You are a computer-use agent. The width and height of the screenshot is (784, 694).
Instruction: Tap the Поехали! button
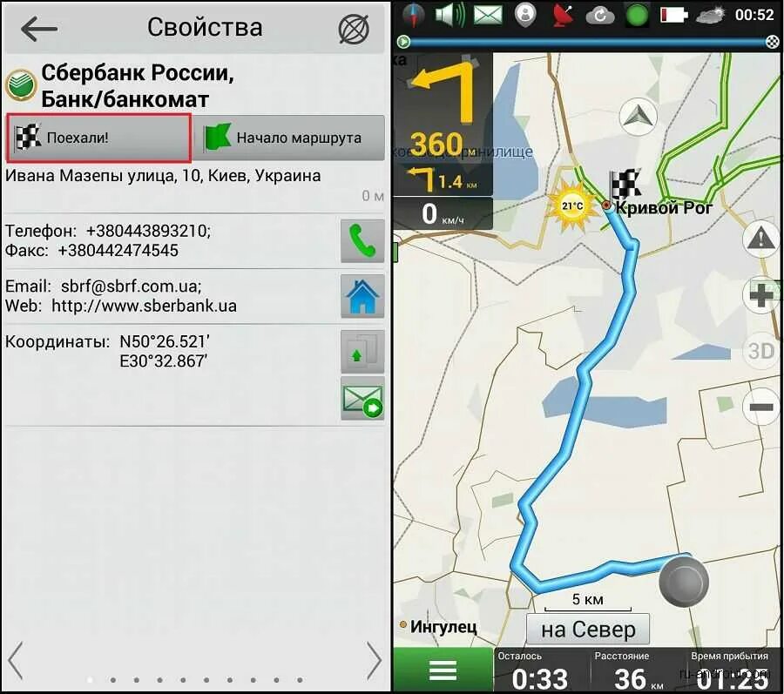98,138
